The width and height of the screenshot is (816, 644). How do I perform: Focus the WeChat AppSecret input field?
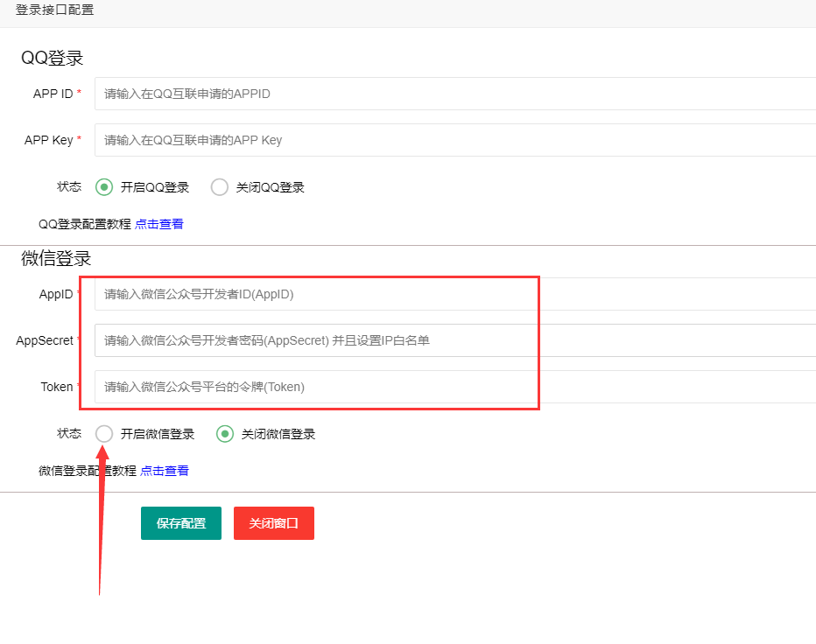click(x=454, y=340)
